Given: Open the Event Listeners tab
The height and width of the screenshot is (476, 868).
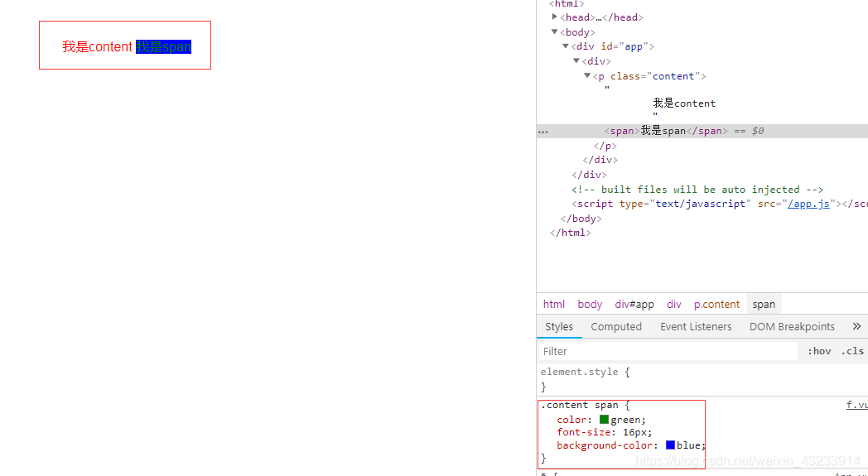Looking at the screenshot, I should click(696, 326).
